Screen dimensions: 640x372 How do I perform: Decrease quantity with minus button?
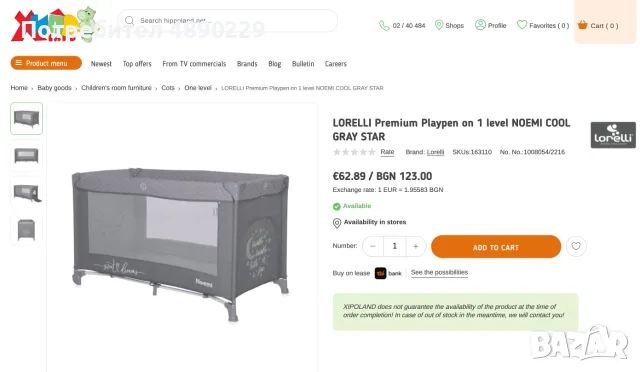373,246
